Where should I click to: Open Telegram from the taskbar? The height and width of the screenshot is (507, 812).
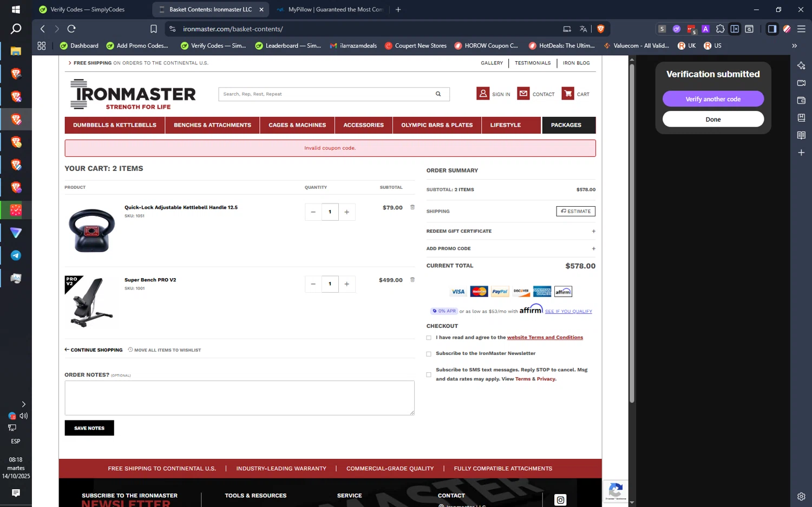pyautogui.click(x=16, y=255)
